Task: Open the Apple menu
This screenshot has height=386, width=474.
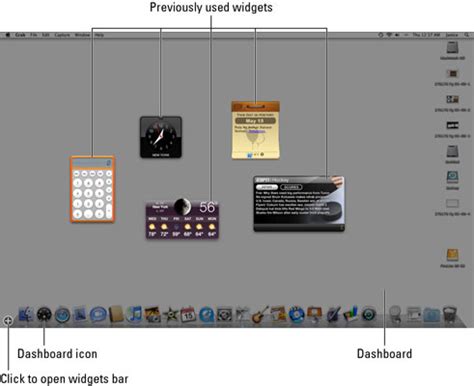Action: 7,35
